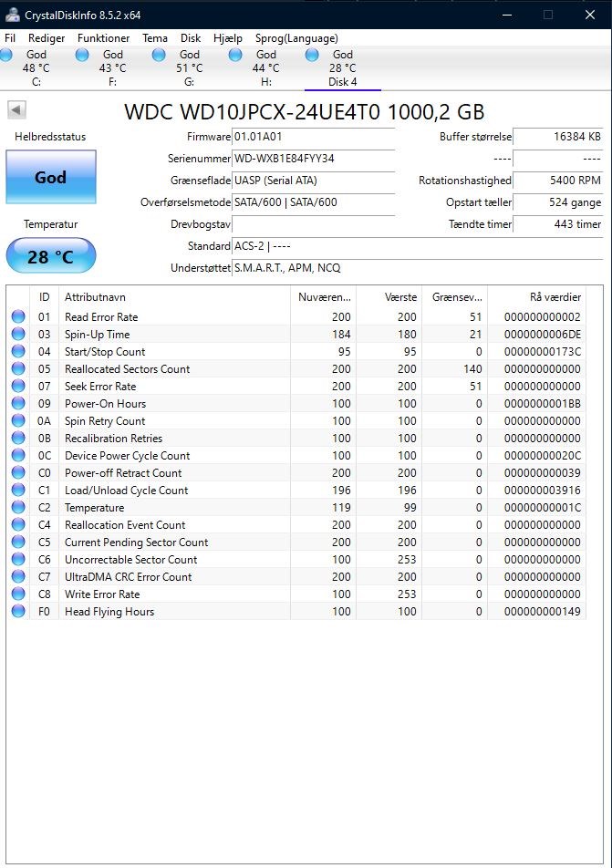Click the Grænseflade field UASP (Serial ATA)

[x=313, y=181]
